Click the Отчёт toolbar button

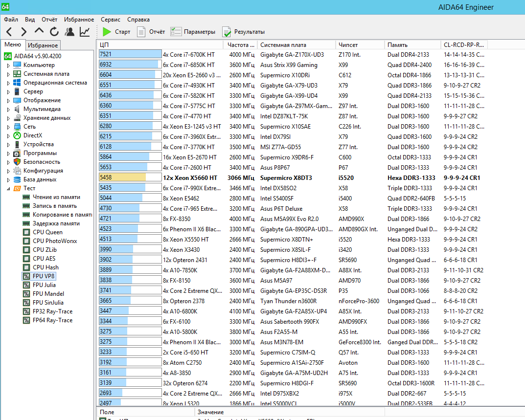coord(151,32)
